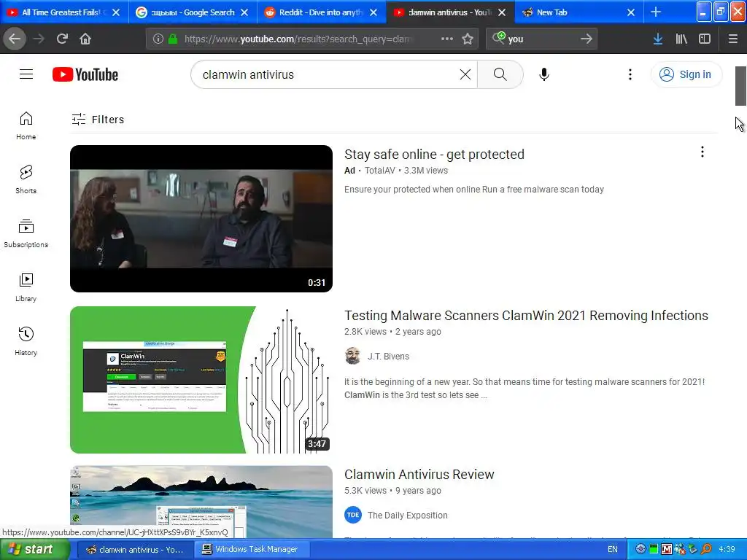Click the green padlock security icon
Screen dimensions: 747x560
[x=173, y=39]
